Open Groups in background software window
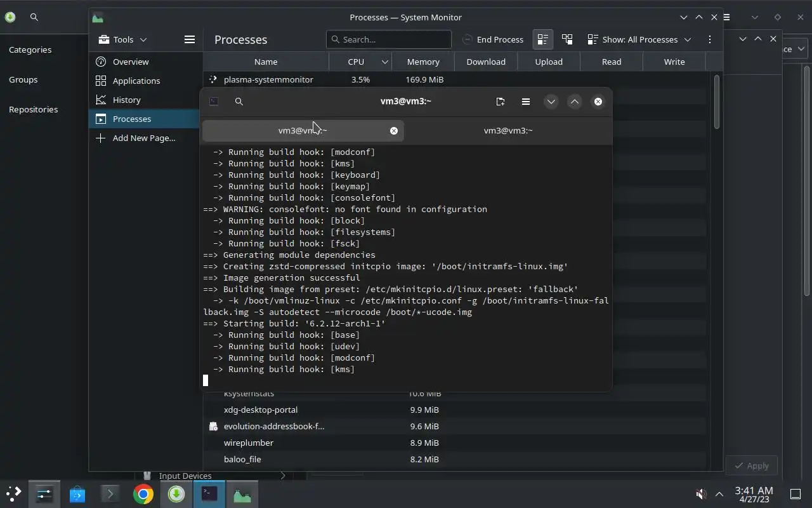 point(23,79)
